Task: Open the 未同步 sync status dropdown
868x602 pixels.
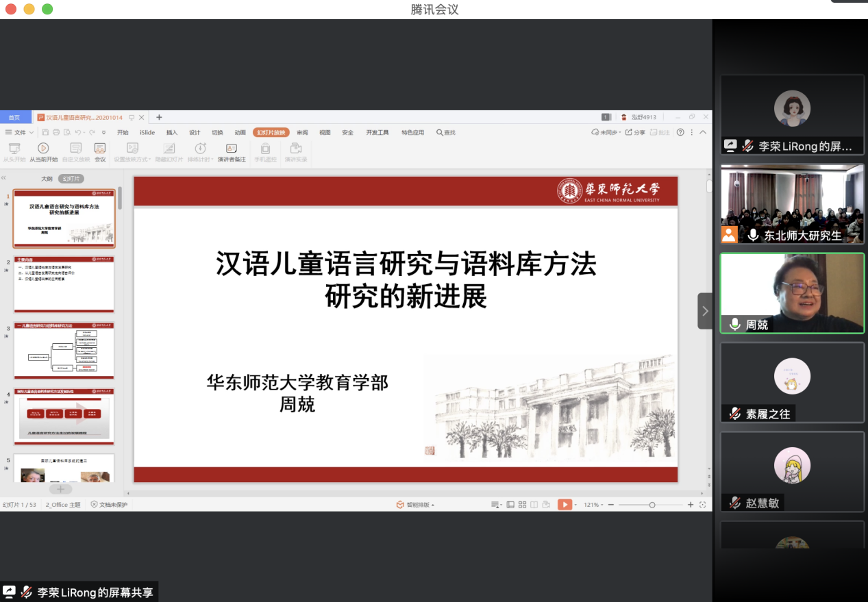Action: (x=606, y=133)
